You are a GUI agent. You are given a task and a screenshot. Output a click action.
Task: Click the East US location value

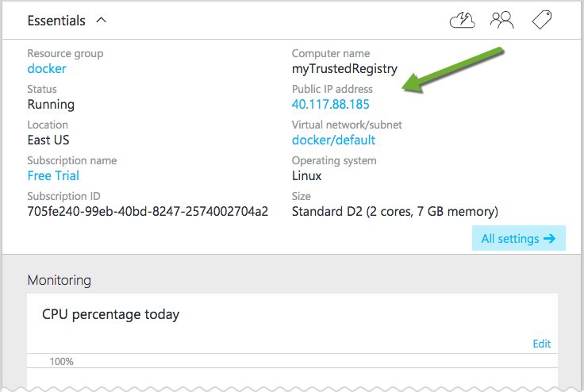click(x=48, y=140)
